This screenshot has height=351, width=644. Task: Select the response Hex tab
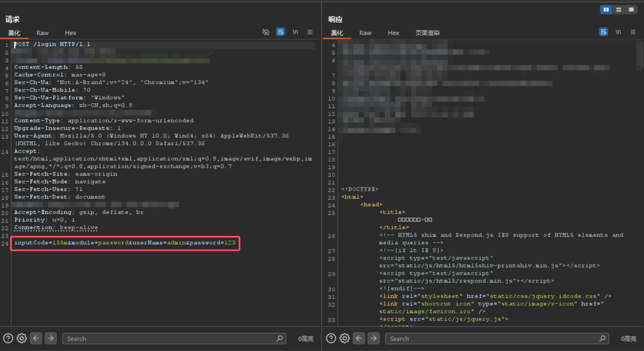click(394, 33)
